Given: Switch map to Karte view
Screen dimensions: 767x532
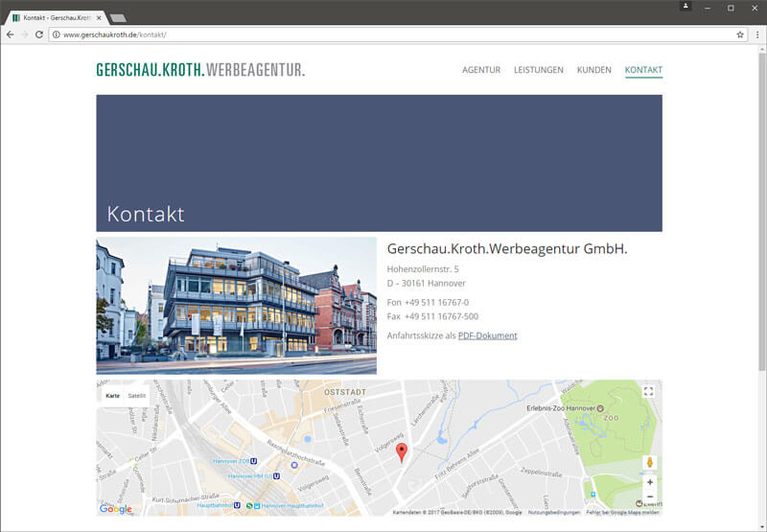Looking at the screenshot, I should coord(112,396).
